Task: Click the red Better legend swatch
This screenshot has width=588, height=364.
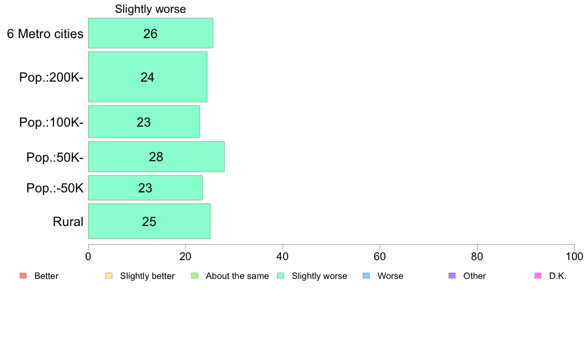Action: tap(23, 276)
